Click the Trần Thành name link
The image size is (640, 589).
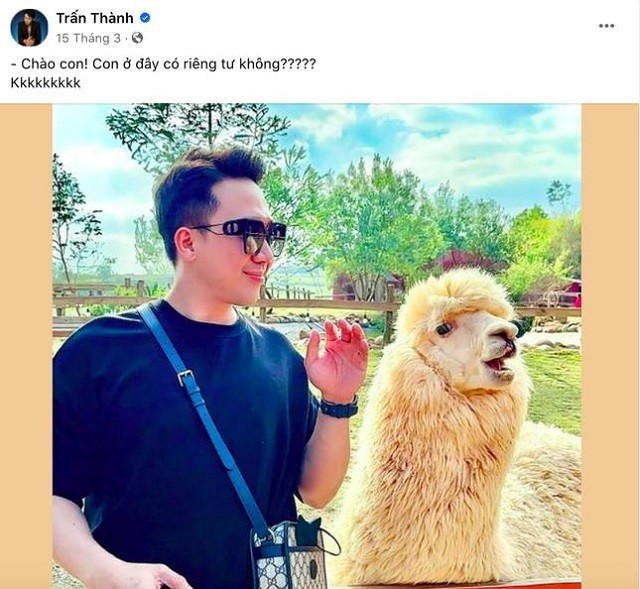tap(95, 18)
